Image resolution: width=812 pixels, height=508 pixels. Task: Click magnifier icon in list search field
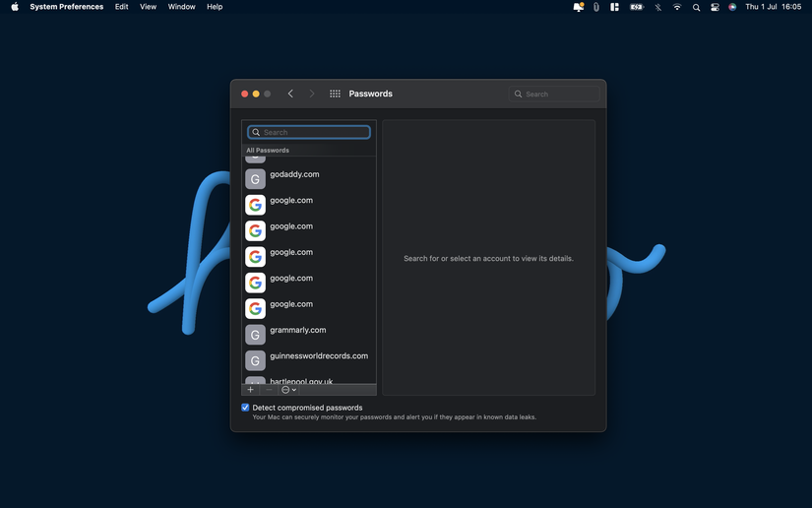[x=256, y=132]
